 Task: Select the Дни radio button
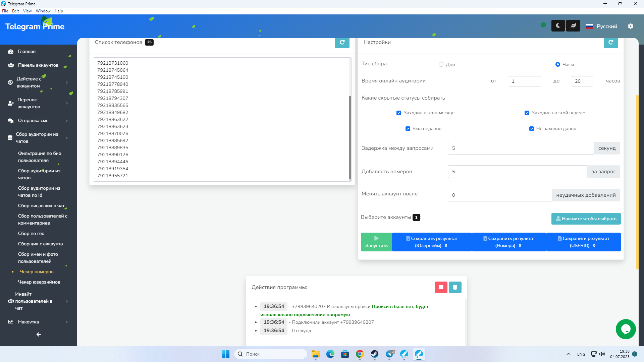[x=441, y=64]
